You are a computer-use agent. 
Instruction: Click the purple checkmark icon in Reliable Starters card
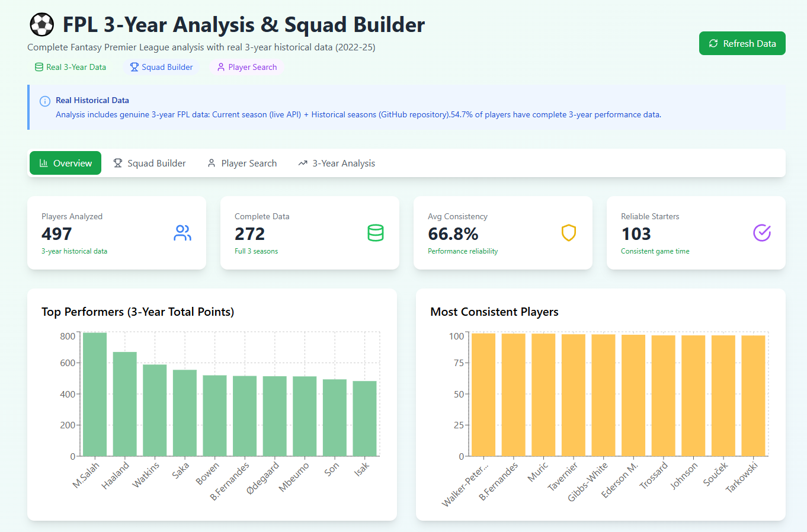pos(761,233)
